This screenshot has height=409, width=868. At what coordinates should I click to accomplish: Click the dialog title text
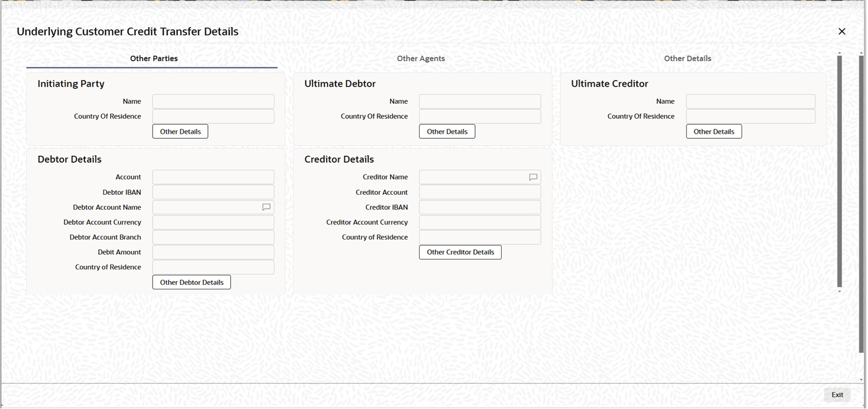tap(128, 32)
